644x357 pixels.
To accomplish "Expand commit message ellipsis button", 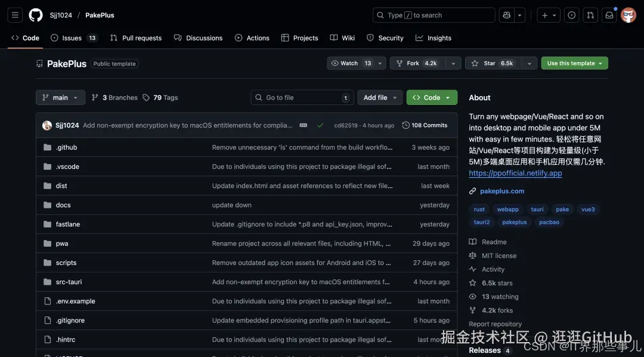I will (x=303, y=125).
